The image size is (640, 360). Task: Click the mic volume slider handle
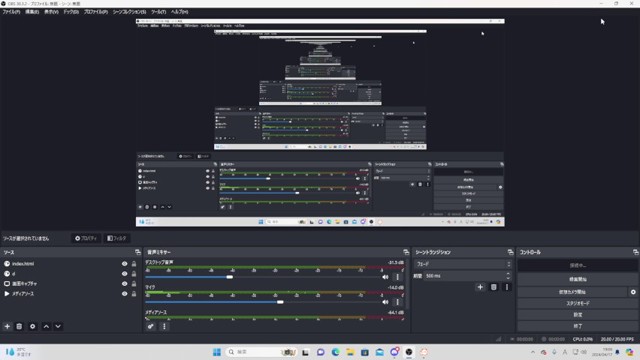(x=280, y=302)
